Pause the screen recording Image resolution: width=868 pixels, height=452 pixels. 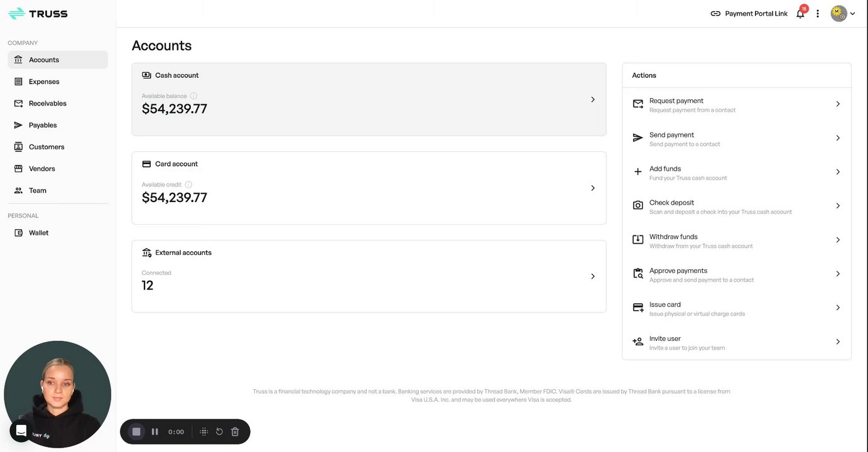(155, 432)
